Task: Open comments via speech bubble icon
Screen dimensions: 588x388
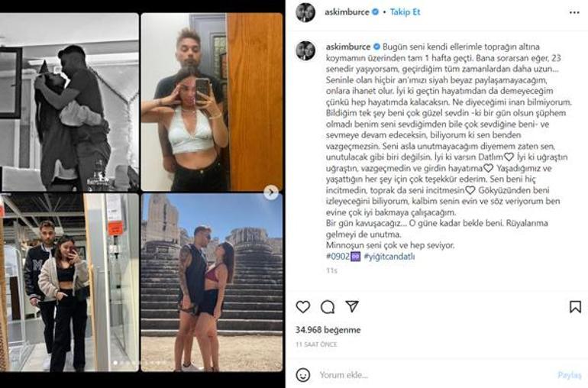Action: 328,307
